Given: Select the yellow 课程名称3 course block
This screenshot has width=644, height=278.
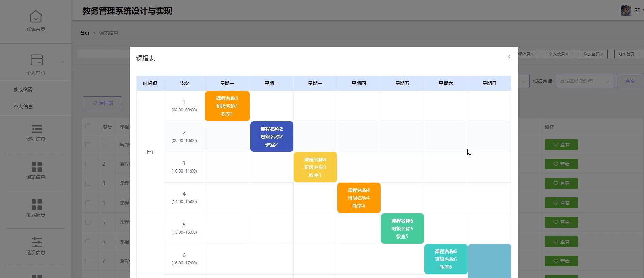Looking at the screenshot, I should coord(315,167).
